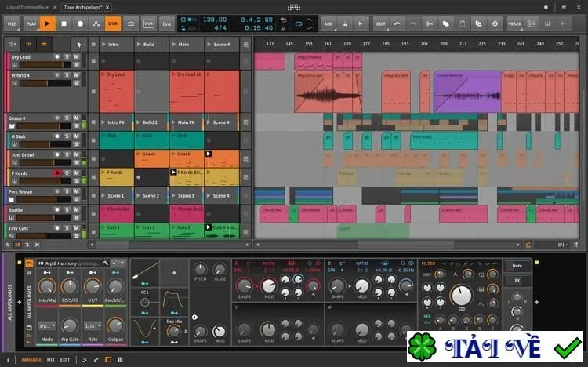Toggle the loop icon in transport display
588x367 pixels.
pyautogui.click(x=299, y=24)
